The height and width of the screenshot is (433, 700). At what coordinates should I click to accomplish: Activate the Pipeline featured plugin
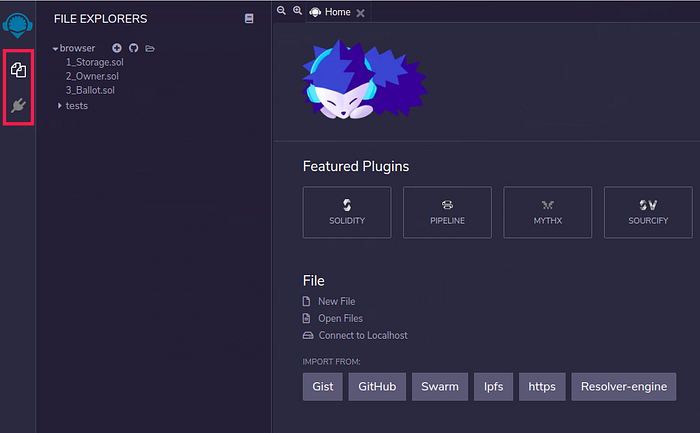click(447, 212)
